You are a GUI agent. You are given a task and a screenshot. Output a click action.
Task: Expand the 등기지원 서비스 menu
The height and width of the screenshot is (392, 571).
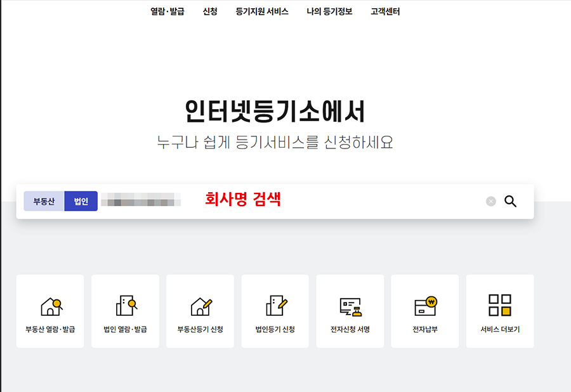coord(262,11)
